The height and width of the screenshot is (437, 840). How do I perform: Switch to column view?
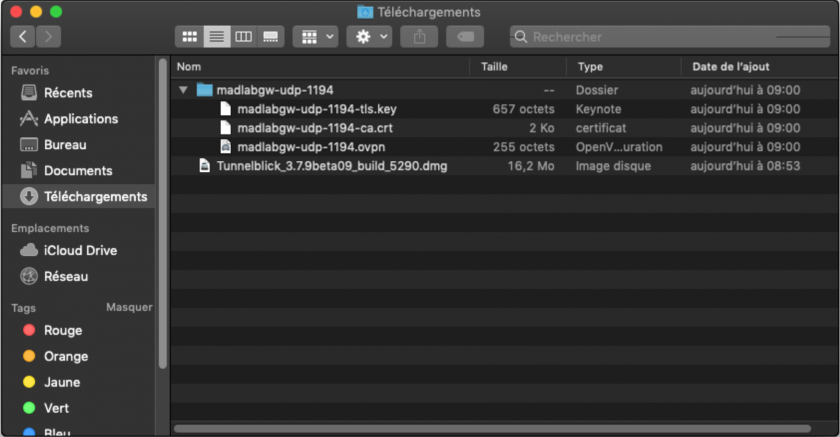point(244,36)
